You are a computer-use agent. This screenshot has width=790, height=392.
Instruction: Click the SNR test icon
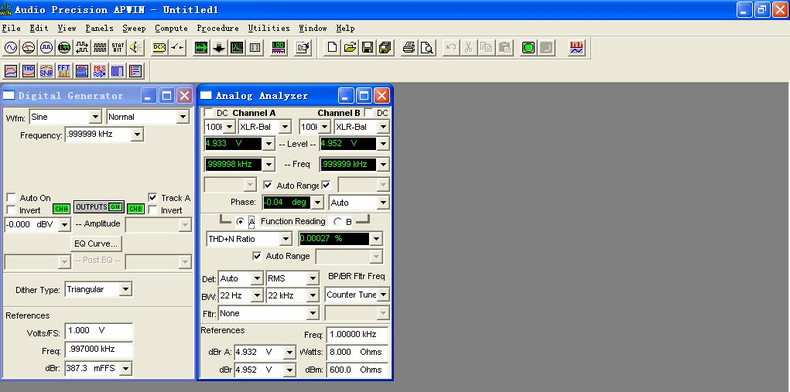pyautogui.click(x=46, y=71)
